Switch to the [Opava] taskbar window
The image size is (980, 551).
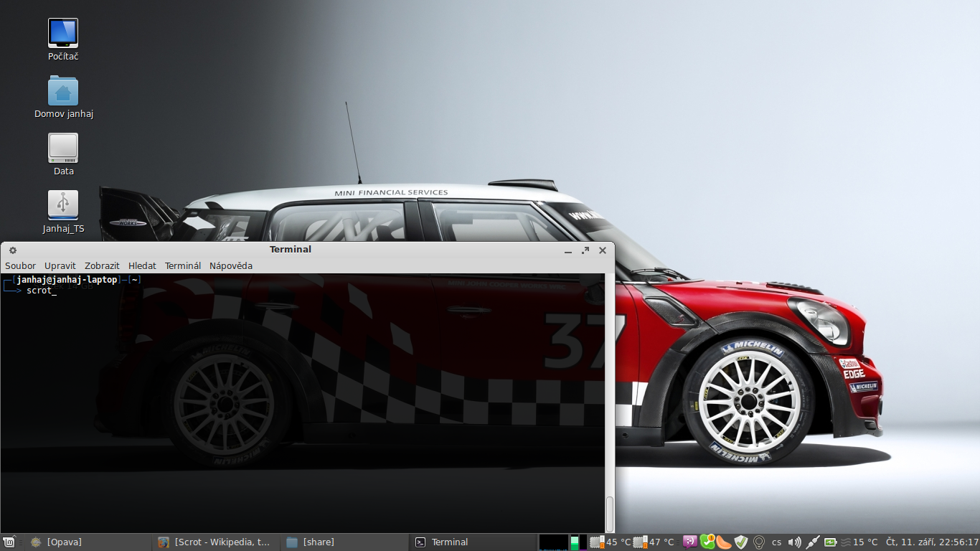click(88, 542)
